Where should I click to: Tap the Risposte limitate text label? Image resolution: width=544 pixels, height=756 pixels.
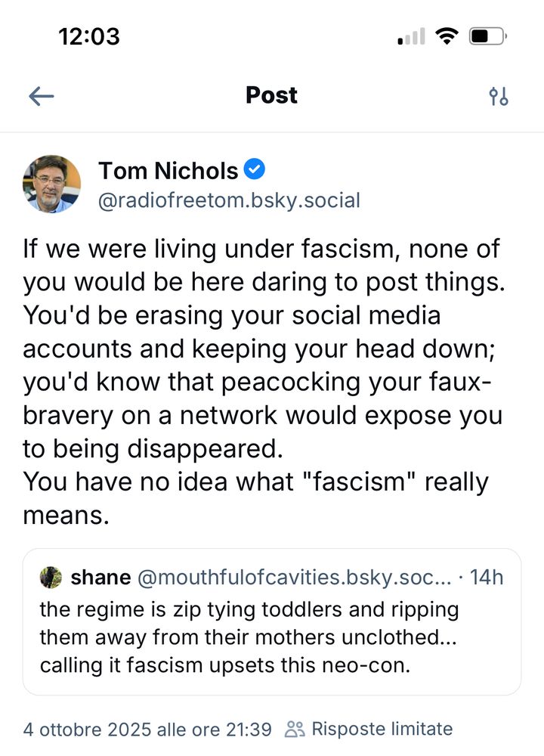(x=382, y=730)
